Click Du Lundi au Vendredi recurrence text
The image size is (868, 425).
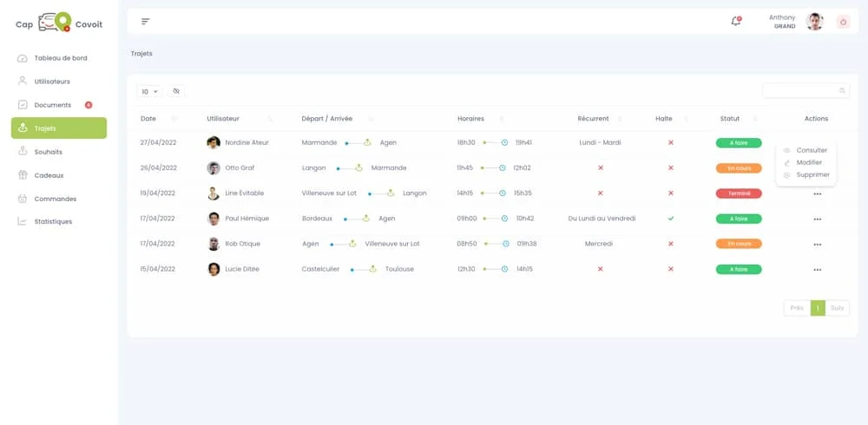[x=602, y=219]
